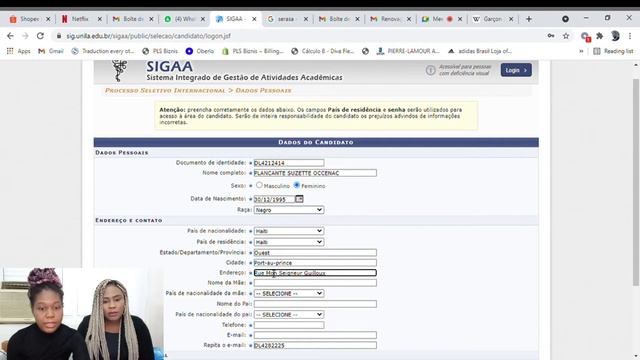Click the Endereço field
Image resolution: width=640 pixels, height=360 pixels.
tap(315, 273)
